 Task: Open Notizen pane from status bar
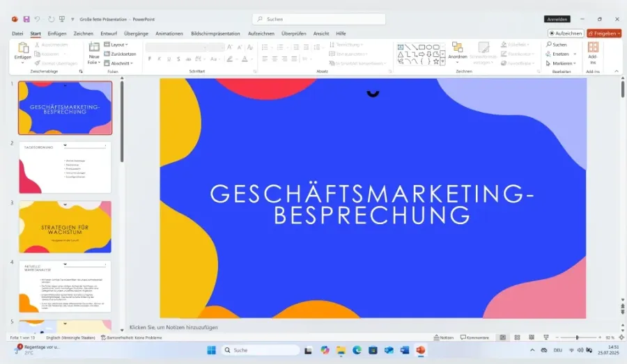click(444, 338)
